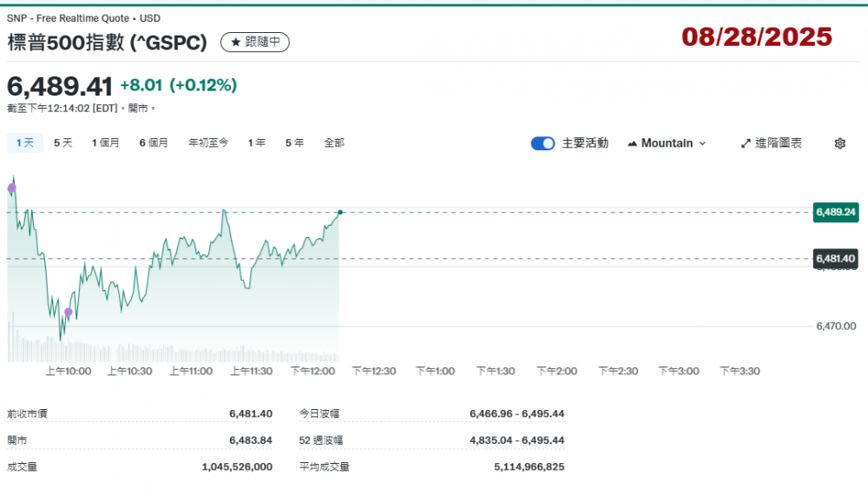Click the 下午2:00 time axis label

click(557, 371)
